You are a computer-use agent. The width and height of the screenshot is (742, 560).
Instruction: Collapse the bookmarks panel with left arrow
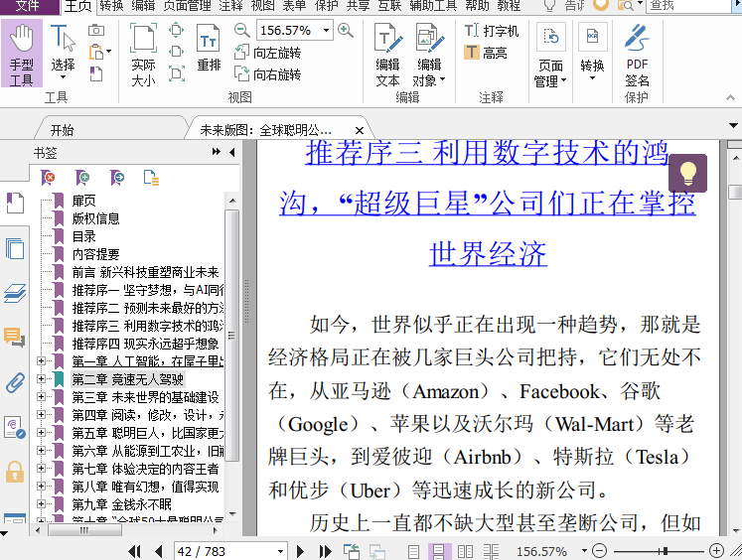[231, 152]
